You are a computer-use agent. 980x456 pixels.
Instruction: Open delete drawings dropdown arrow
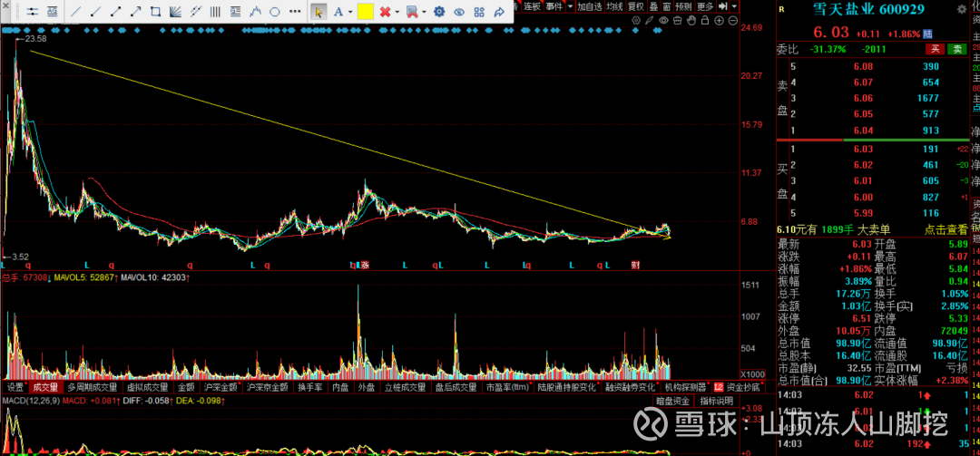(397, 12)
